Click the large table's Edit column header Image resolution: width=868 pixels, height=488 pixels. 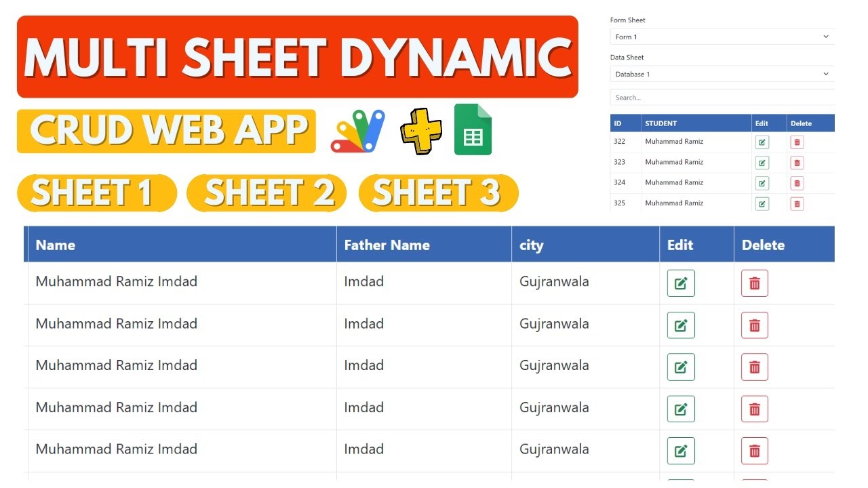point(696,245)
